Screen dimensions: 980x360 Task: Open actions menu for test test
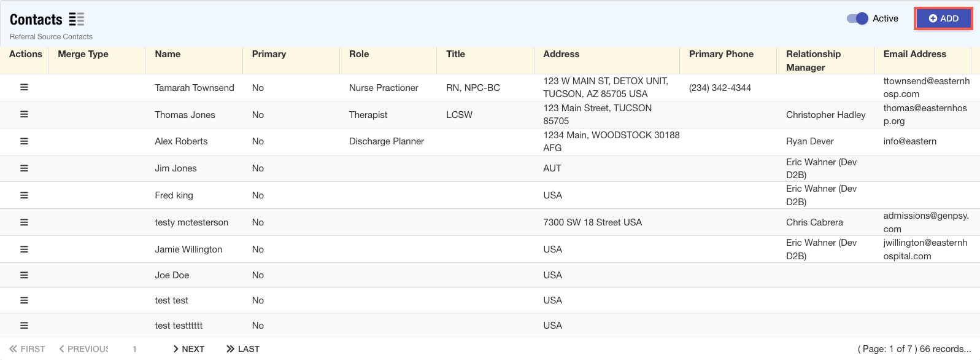tap(24, 300)
